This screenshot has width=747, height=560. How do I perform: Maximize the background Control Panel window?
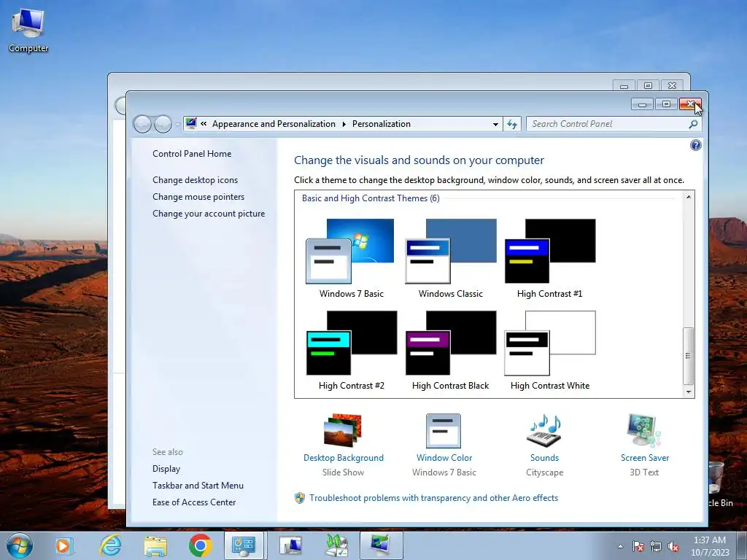tap(648, 86)
